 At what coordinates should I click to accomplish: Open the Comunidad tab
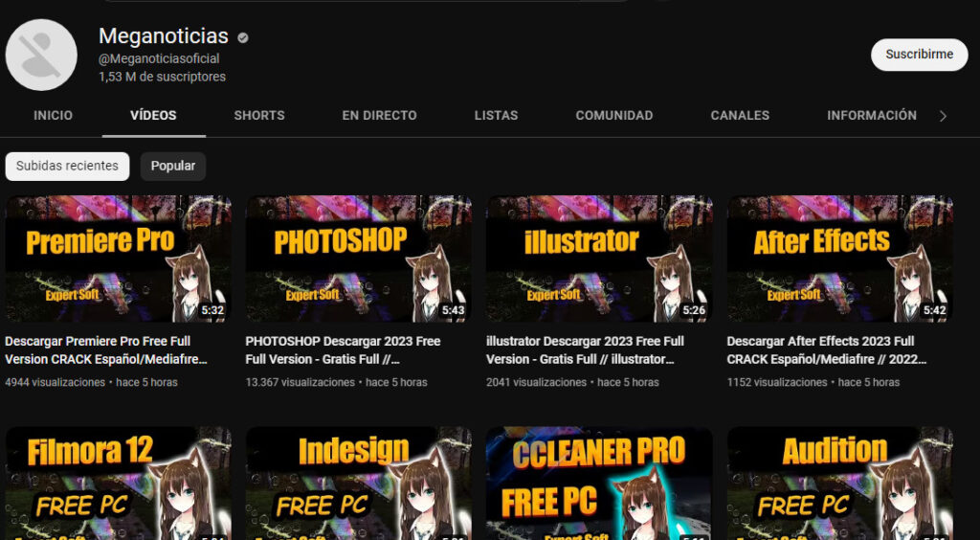[x=613, y=115]
